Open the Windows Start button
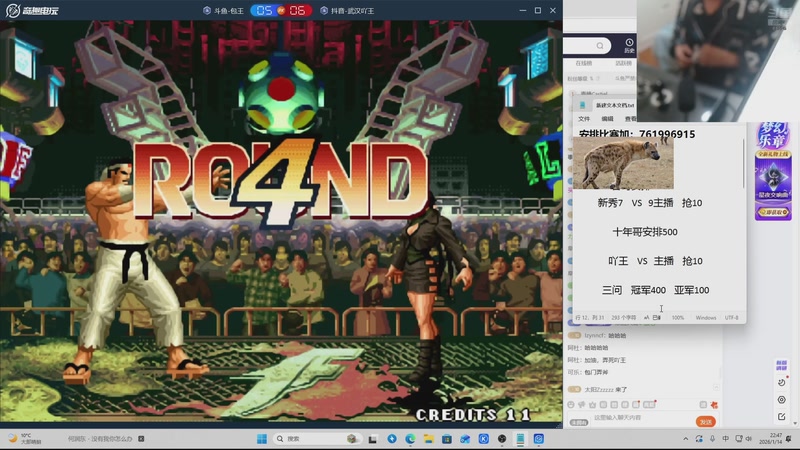 [x=262, y=439]
